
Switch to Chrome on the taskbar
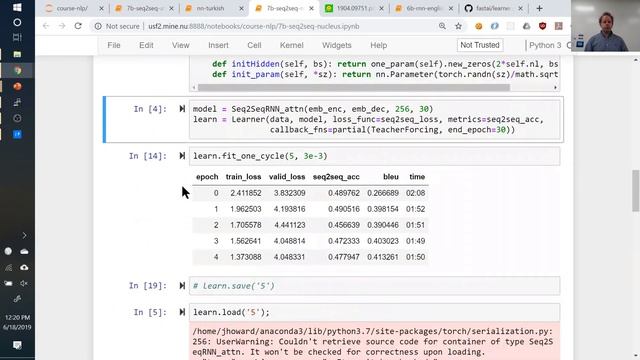pos(17,71)
